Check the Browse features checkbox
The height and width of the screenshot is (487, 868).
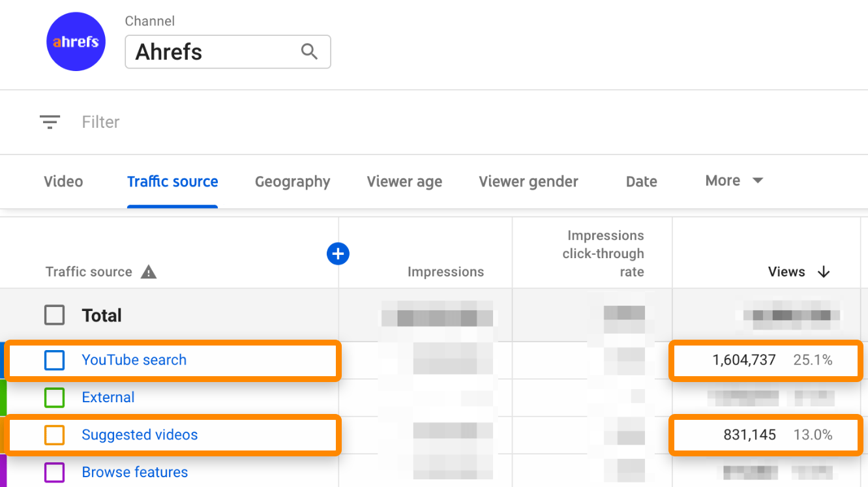coord(55,472)
